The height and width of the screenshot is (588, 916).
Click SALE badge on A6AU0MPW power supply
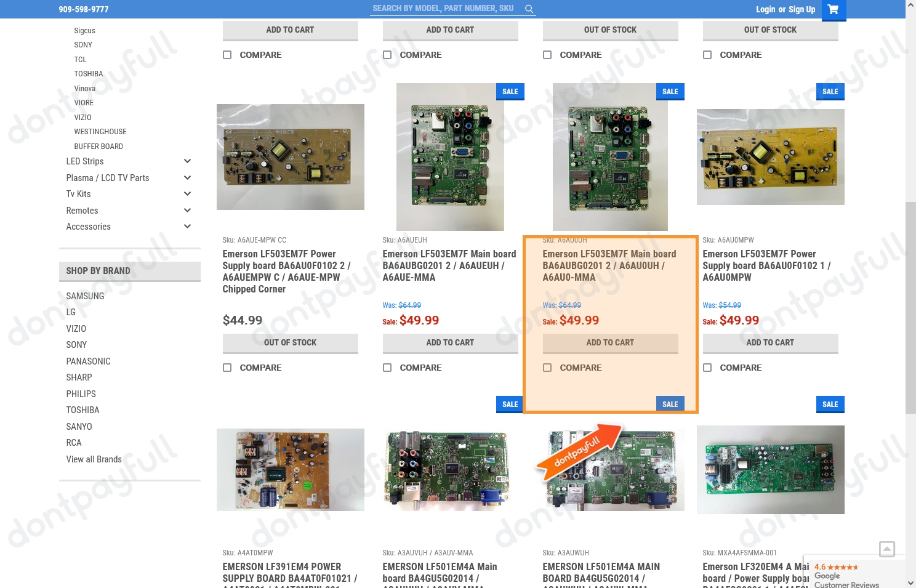(x=830, y=91)
